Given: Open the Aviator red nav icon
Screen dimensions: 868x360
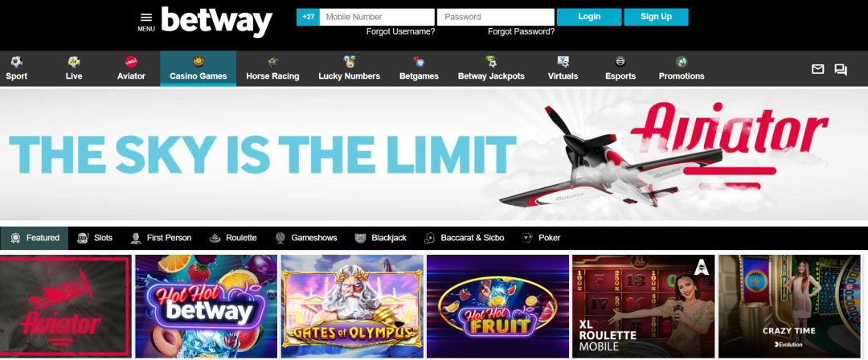Looking at the screenshot, I should click(131, 62).
